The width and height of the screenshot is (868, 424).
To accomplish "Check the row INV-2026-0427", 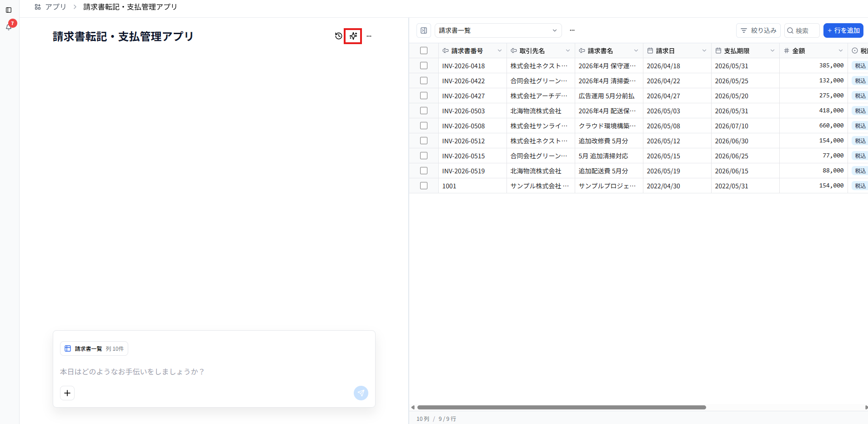I will pyautogui.click(x=424, y=96).
